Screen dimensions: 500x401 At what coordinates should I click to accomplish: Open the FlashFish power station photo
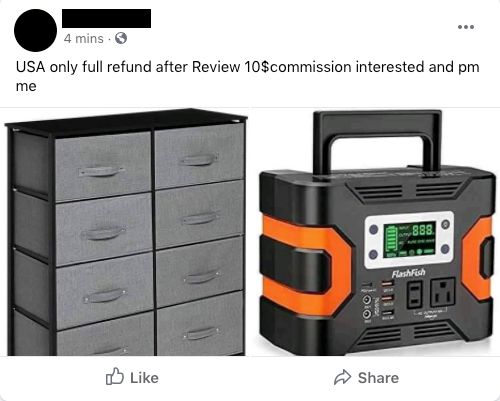376,232
